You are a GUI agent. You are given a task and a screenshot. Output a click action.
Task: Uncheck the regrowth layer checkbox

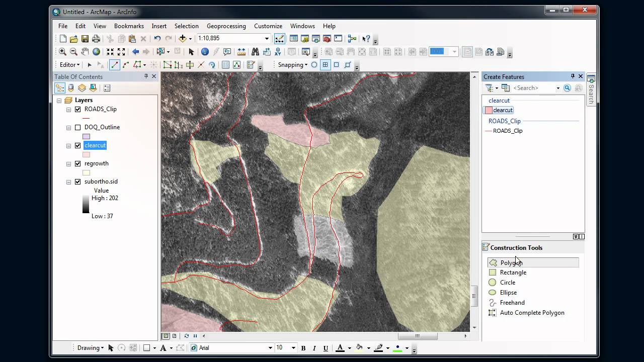pos(77,163)
